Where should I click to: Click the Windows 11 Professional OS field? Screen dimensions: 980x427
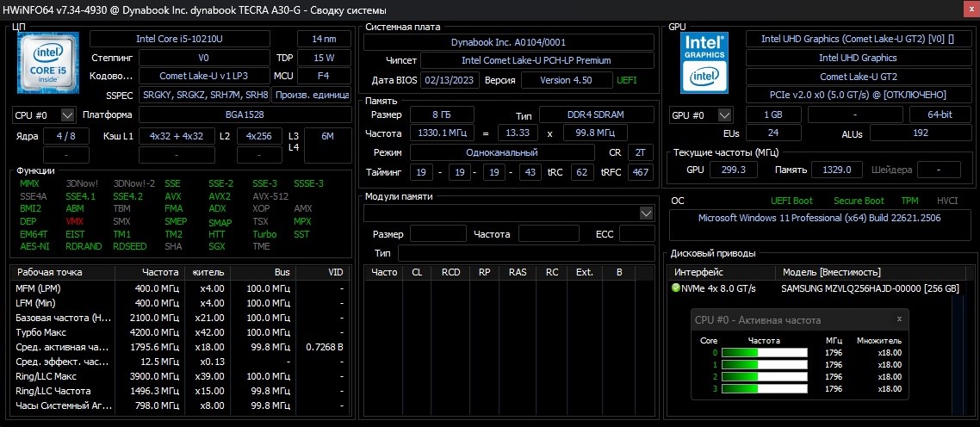[819, 218]
